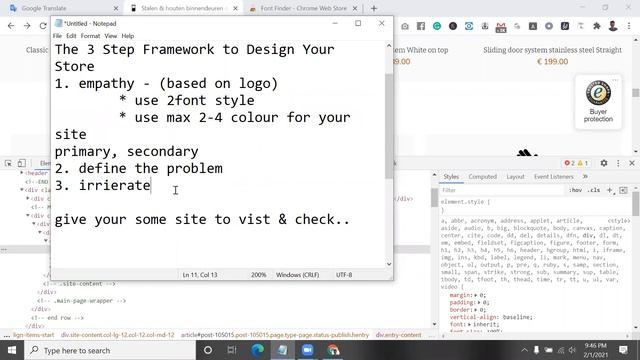Screen dimensions: 640x360
Task: Close the DevTools panel
Action: coord(632,163)
